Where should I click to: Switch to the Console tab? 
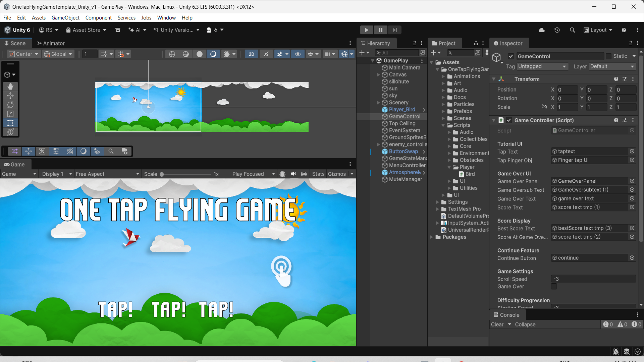(x=506, y=315)
